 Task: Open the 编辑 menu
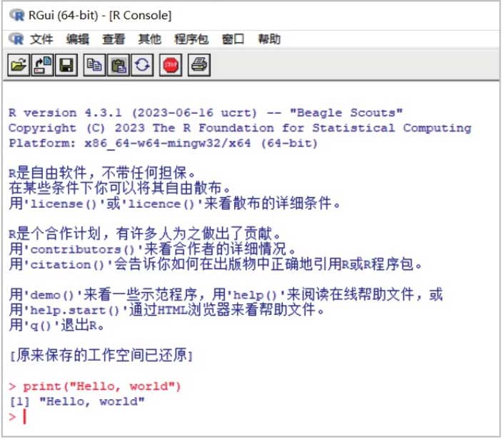[x=78, y=39]
